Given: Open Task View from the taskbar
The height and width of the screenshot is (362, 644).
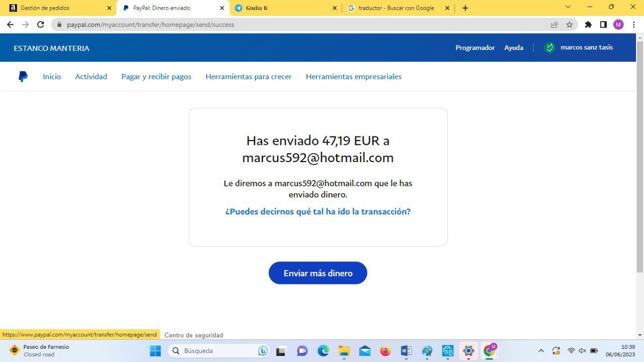Looking at the screenshot, I should click(x=281, y=351).
